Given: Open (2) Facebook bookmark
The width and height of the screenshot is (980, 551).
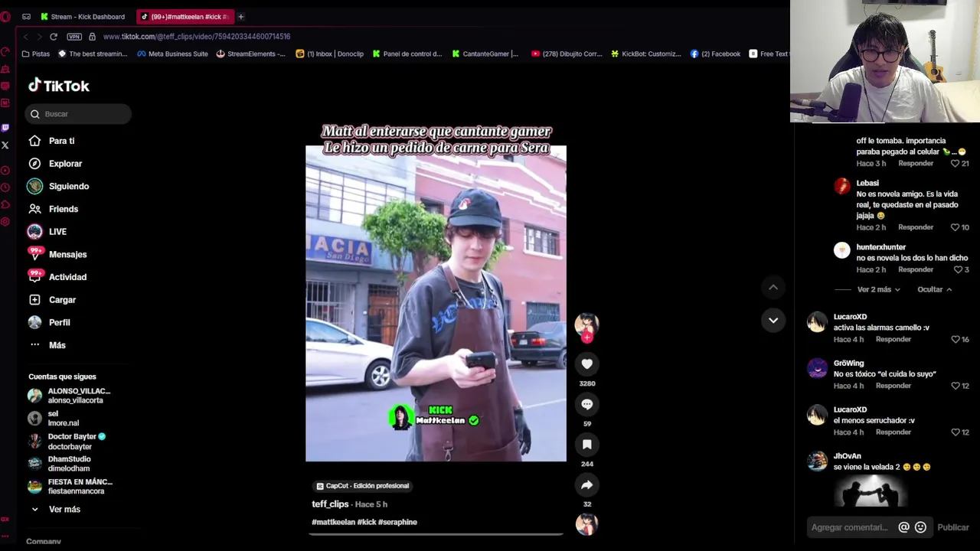Looking at the screenshot, I should pos(715,54).
